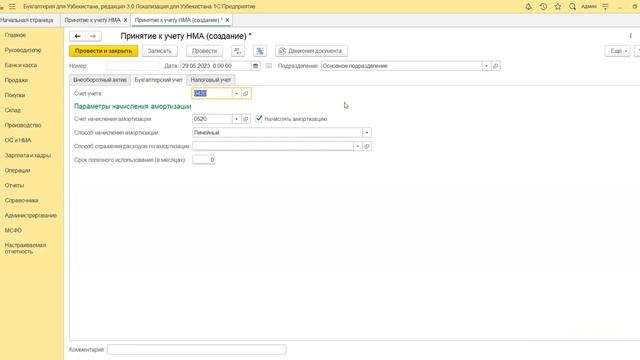
Task: Open ОС и НМА section
Action: tap(18, 140)
